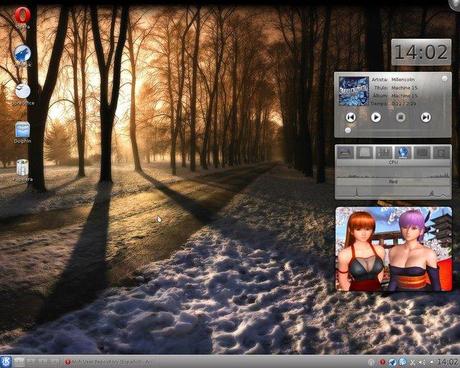This screenshot has height=368, width=460.
Task: Open the OpenOffice desktop icon
Action: [23, 91]
